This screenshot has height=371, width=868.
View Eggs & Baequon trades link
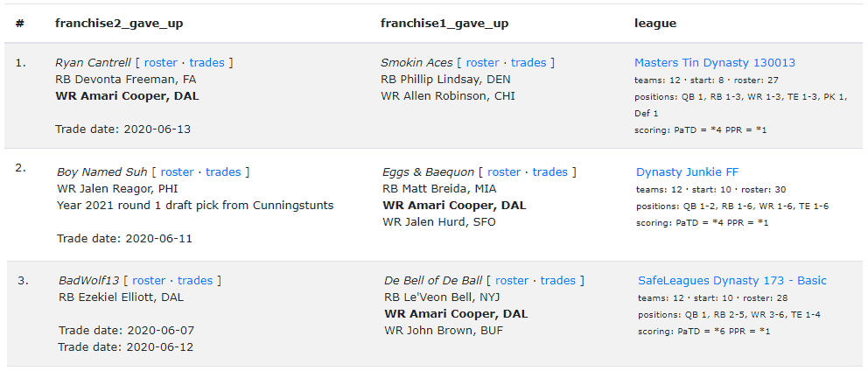(x=550, y=172)
